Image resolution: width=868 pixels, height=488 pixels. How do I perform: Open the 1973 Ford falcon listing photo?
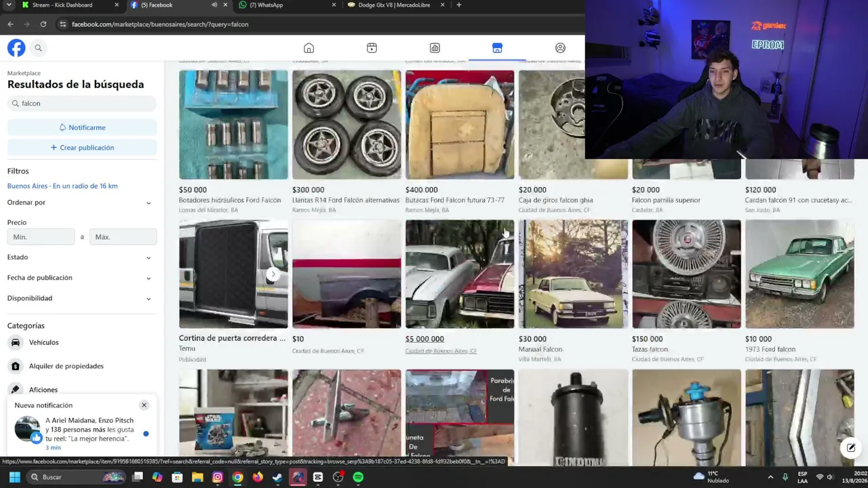[x=800, y=274]
